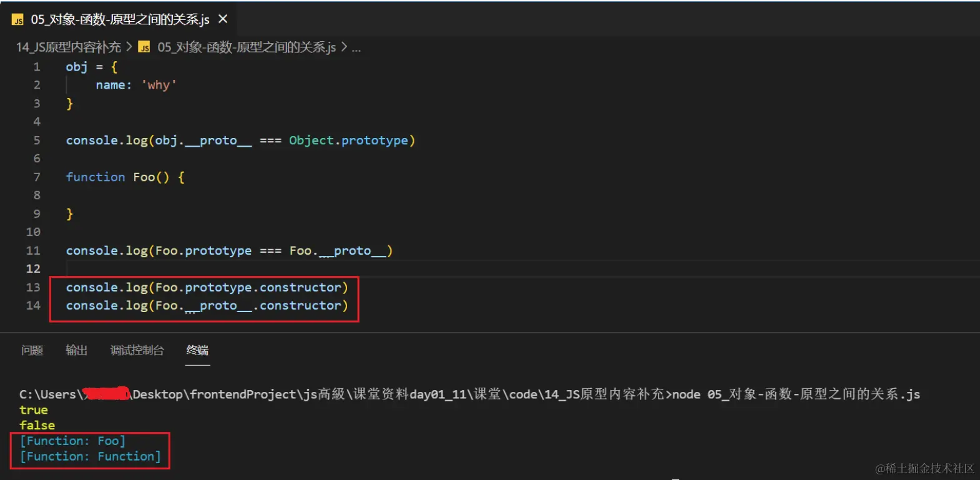
Task: Click line number 11 in the gutter
Action: pos(33,250)
